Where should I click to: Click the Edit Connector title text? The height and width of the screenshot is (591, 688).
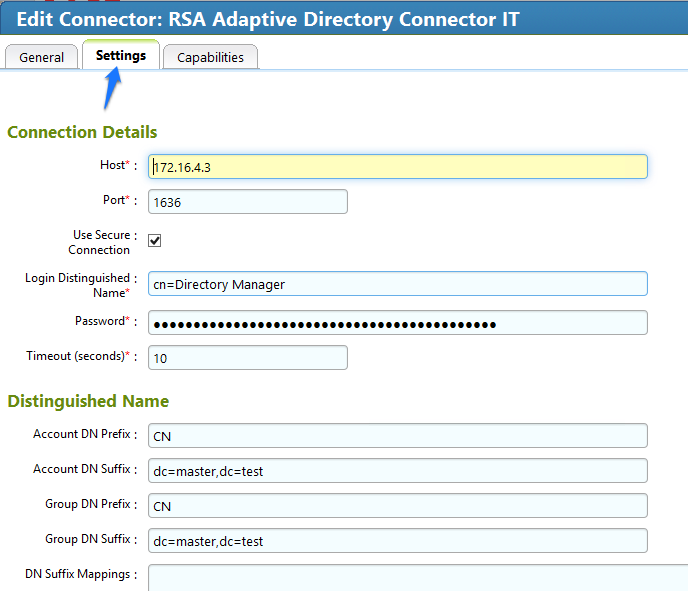(268, 19)
